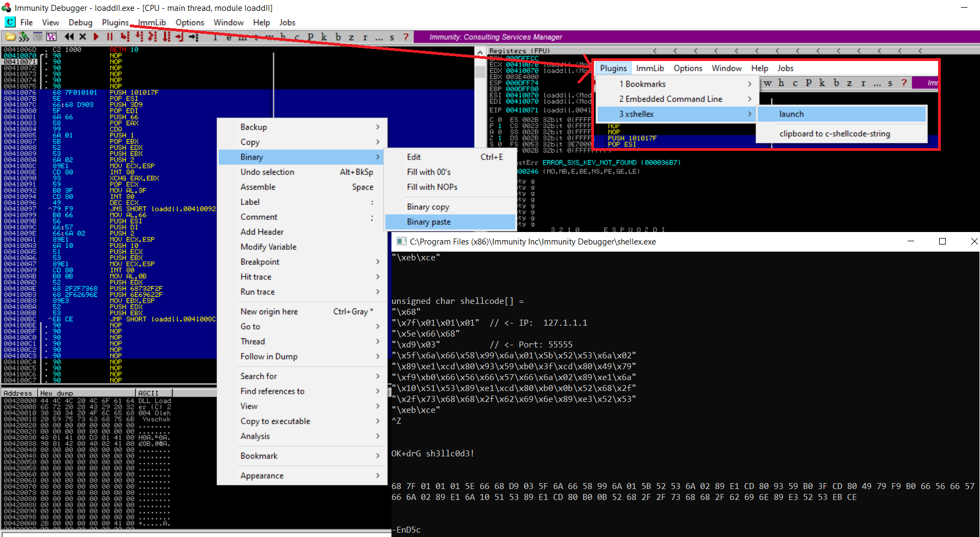This screenshot has height=537, width=980.
Task: Expand the Copy to executable submenu arrow
Action: pyautogui.click(x=378, y=421)
